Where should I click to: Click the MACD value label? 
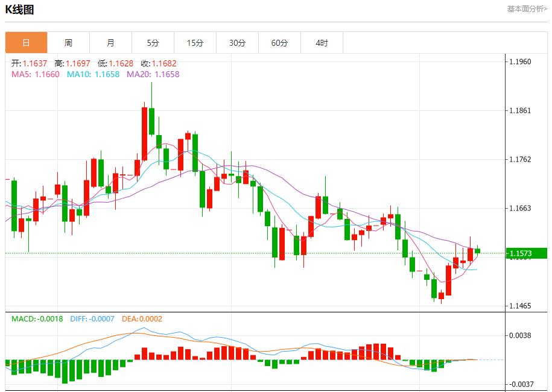click(37, 319)
